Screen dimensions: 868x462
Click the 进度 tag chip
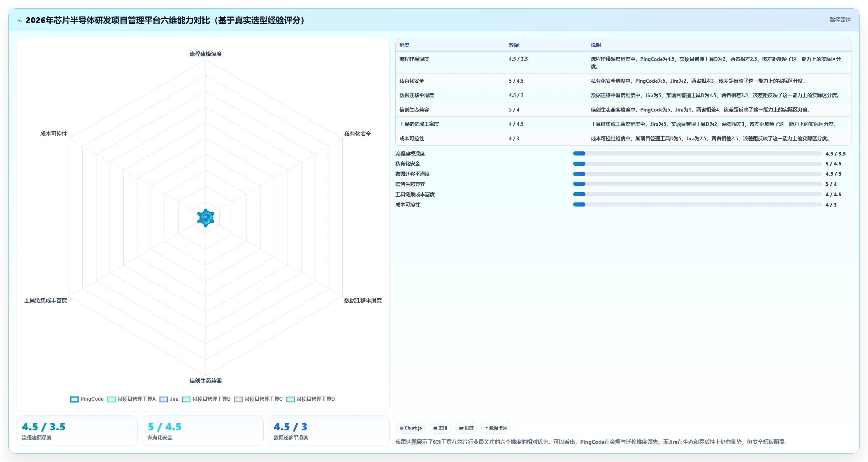(x=466, y=428)
